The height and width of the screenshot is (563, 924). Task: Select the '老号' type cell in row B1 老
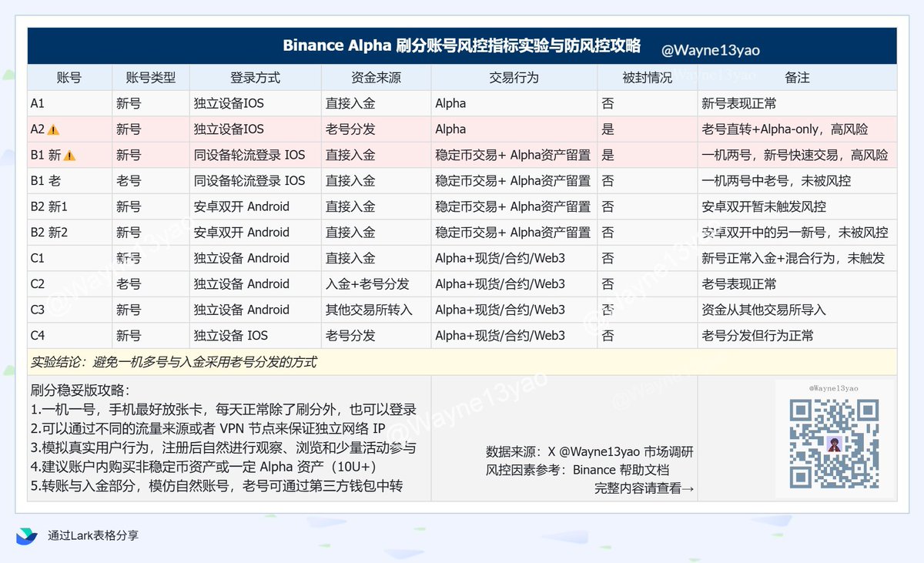[x=150, y=181]
